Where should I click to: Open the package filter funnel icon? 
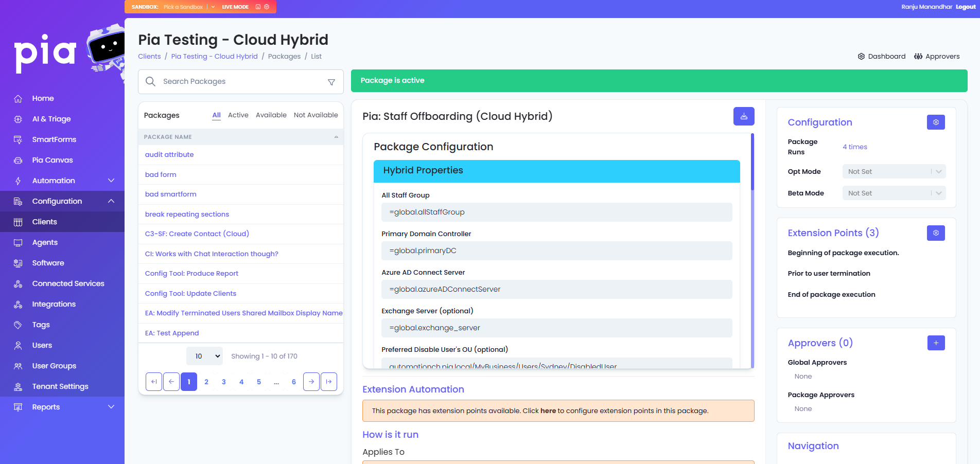tap(331, 82)
